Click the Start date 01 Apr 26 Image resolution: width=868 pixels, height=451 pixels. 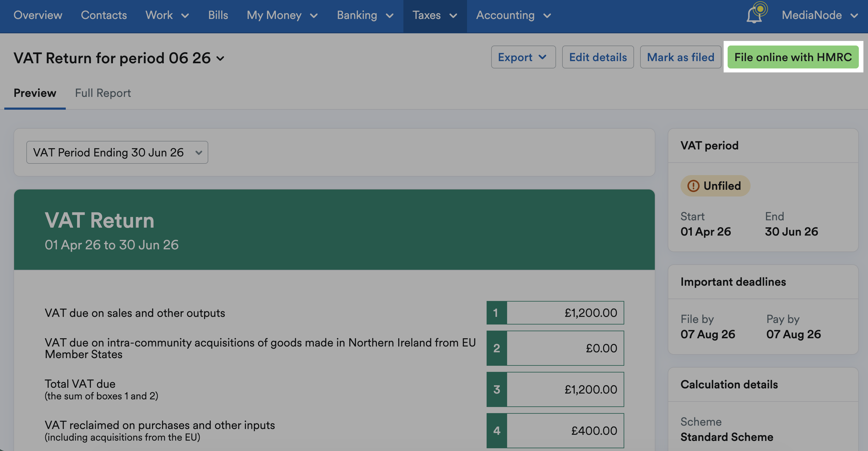[x=706, y=232]
